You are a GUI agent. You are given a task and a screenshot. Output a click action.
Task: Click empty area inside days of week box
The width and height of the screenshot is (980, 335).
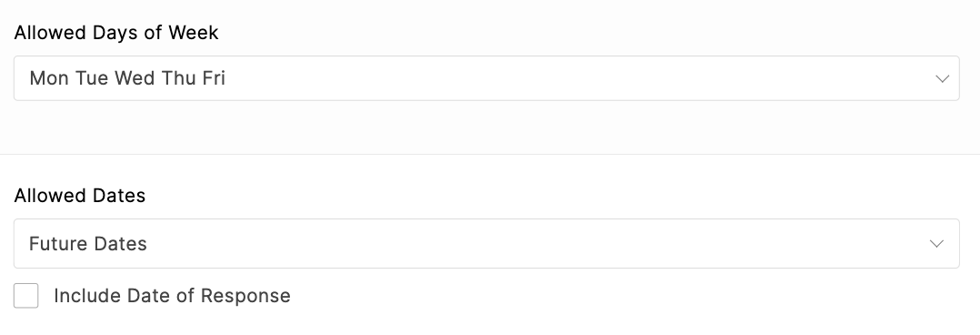[x=563, y=78]
